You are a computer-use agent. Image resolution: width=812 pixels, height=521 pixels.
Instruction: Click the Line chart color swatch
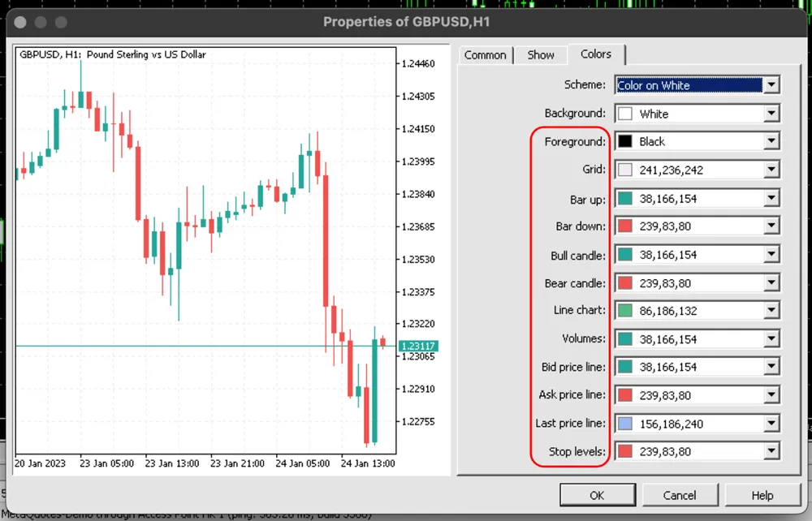pos(625,310)
